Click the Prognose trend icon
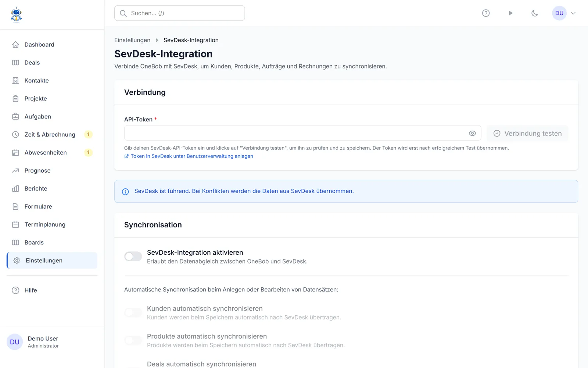This screenshot has height=368, width=588. click(x=15, y=171)
